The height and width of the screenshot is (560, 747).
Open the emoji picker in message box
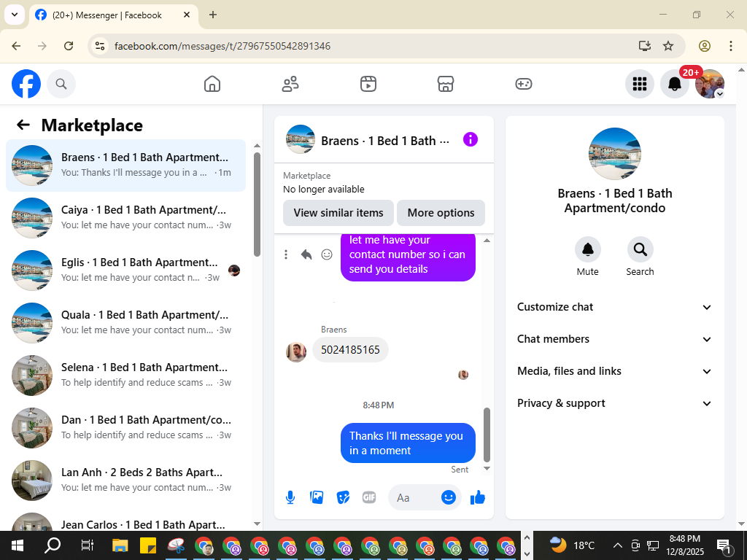pyautogui.click(x=449, y=497)
